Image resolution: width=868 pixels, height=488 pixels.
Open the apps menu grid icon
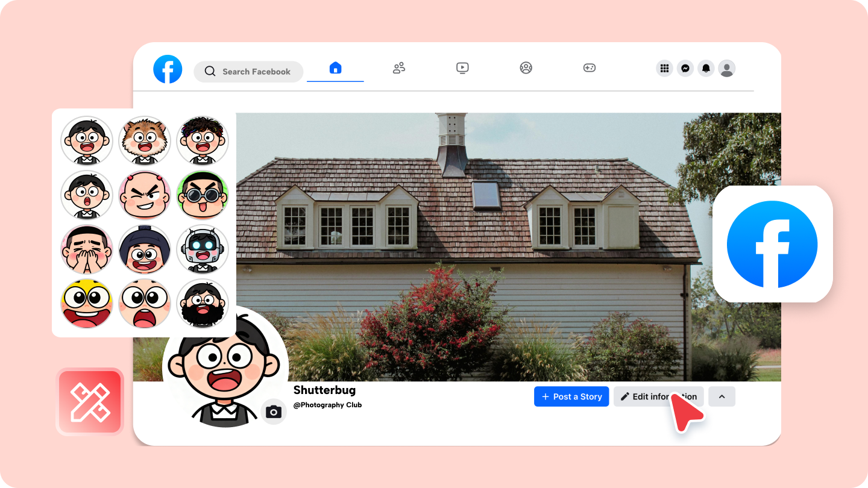[x=664, y=68]
